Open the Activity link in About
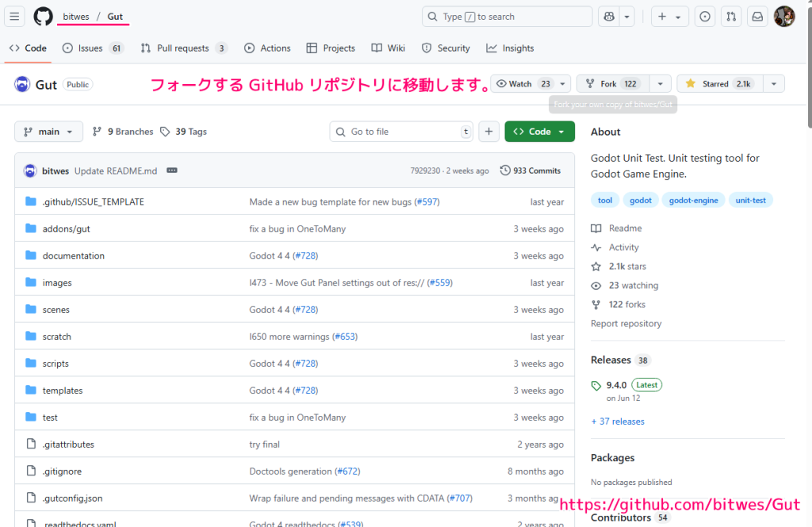 (615, 247)
